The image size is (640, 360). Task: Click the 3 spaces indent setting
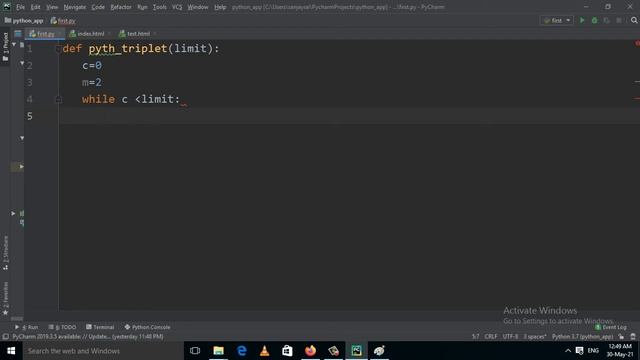coord(535,337)
